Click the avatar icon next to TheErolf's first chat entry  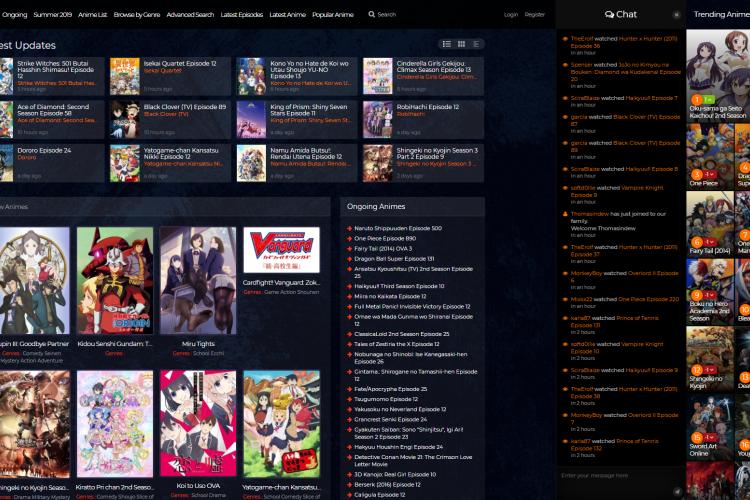[x=565, y=39]
